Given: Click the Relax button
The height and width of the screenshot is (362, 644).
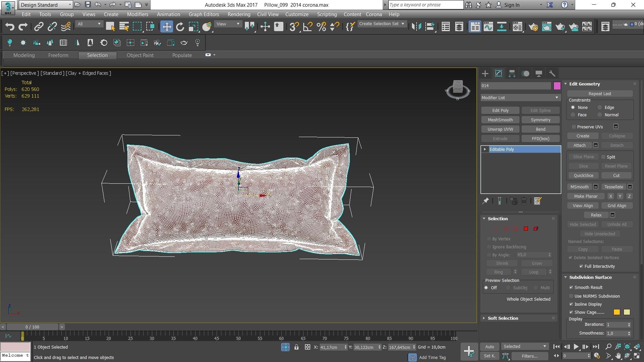Looking at the screenshot, I should pyautogui.click(x=596, y=215).
